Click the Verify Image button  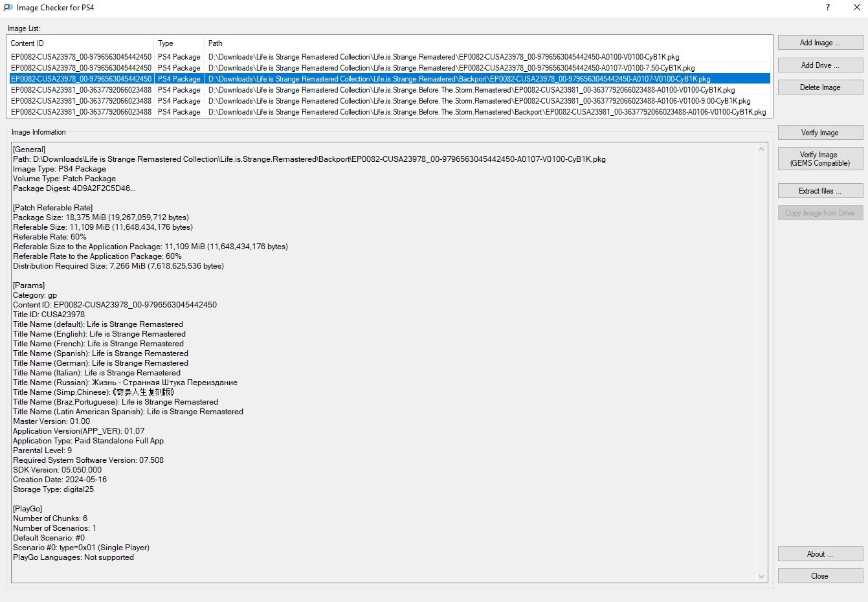click(x=820, y=133)
